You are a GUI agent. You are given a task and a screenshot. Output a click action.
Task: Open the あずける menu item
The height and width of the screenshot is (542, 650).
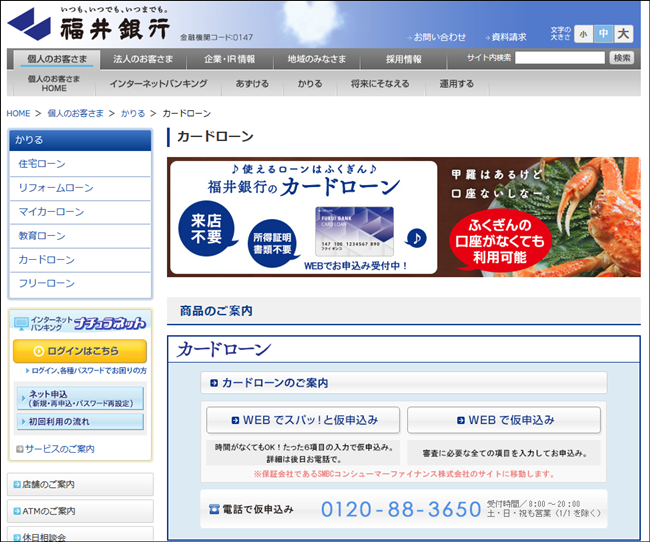pos(252,83)
